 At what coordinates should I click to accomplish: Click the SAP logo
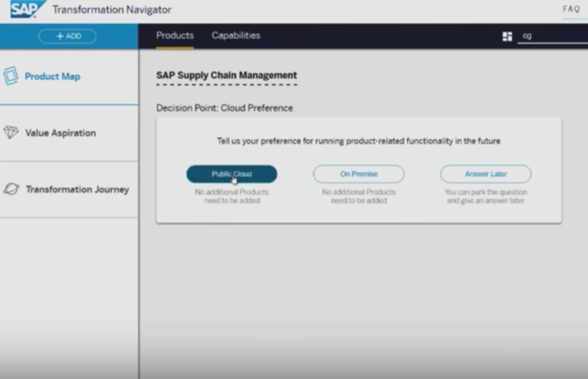[28, 9]
